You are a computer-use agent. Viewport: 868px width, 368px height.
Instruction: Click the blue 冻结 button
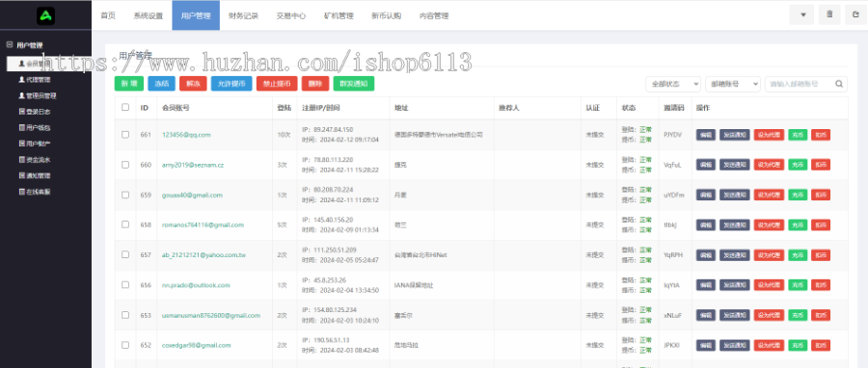click(161, 84)
